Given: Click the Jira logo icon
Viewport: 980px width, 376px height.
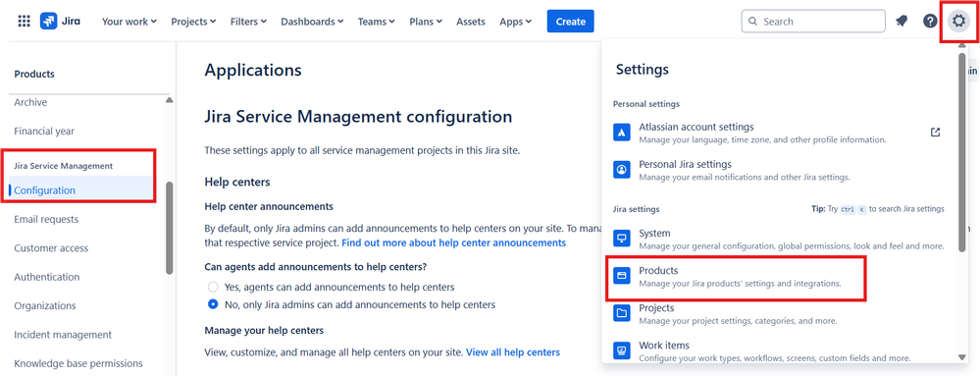Looking at the screenshot, I should click(x=49, y=22).
